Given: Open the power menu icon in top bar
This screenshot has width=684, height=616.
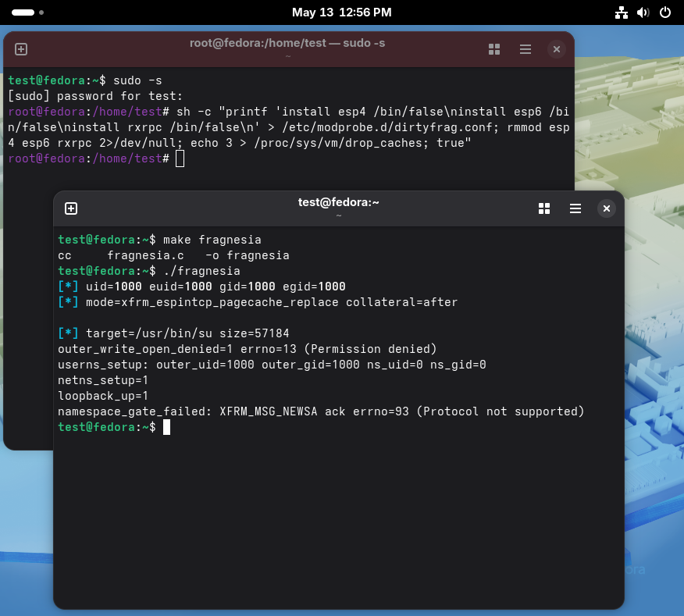Looking at the screenshot, I should 664,12.
